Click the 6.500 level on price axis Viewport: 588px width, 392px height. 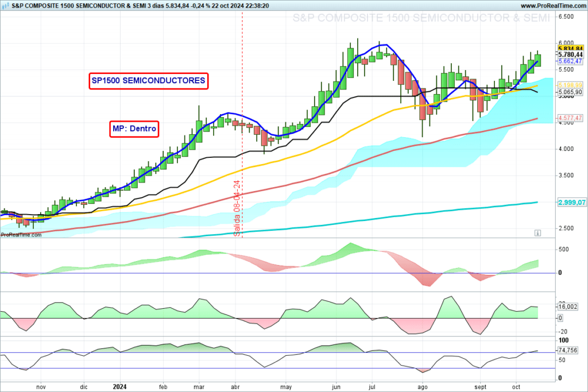tap(567, 17)
